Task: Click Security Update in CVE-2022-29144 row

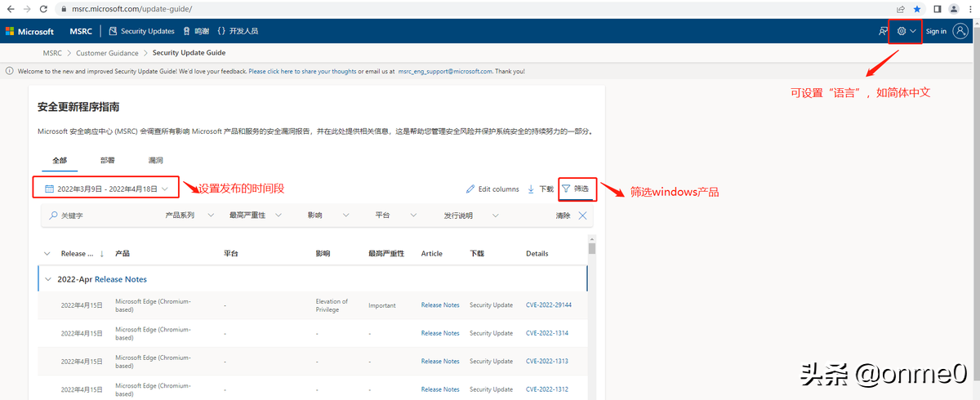Action: [x=491, y=305]
